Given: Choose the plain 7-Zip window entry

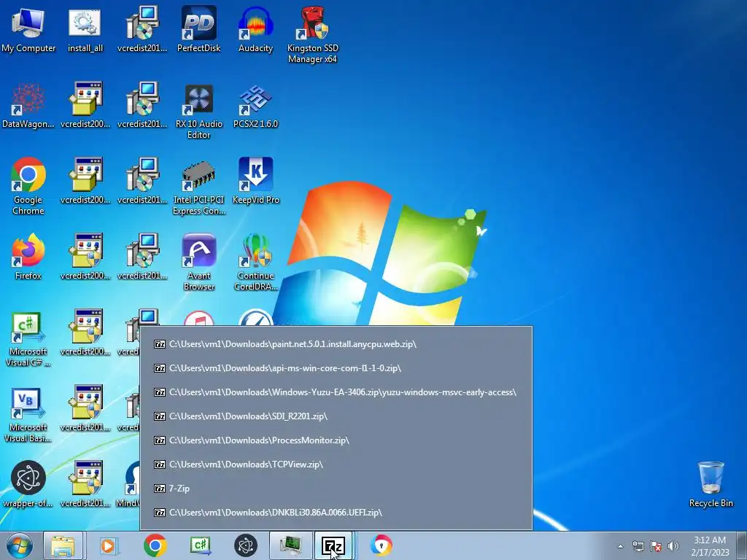Looking at the screenshot, I should pos(336,488).
